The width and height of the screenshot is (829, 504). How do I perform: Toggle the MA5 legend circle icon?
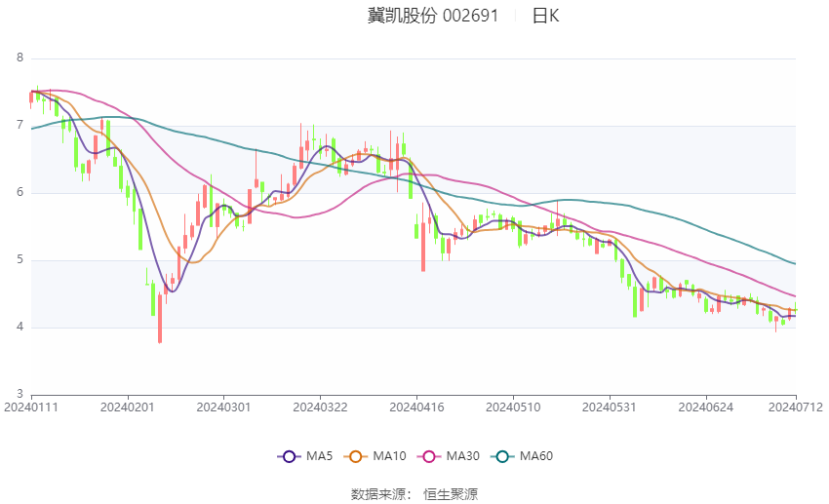(289, 456)
